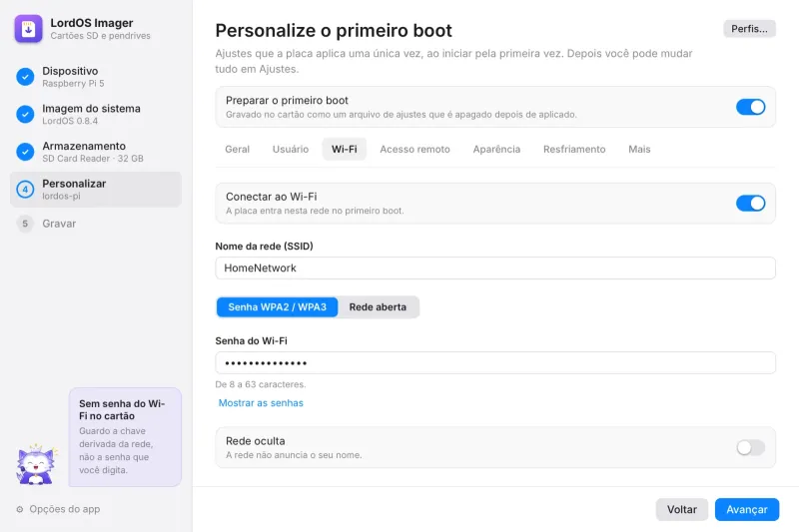Click the 'Cartões SD e pendrives' subtitle
The image size is (799, 532).
(x=101, y=36)
